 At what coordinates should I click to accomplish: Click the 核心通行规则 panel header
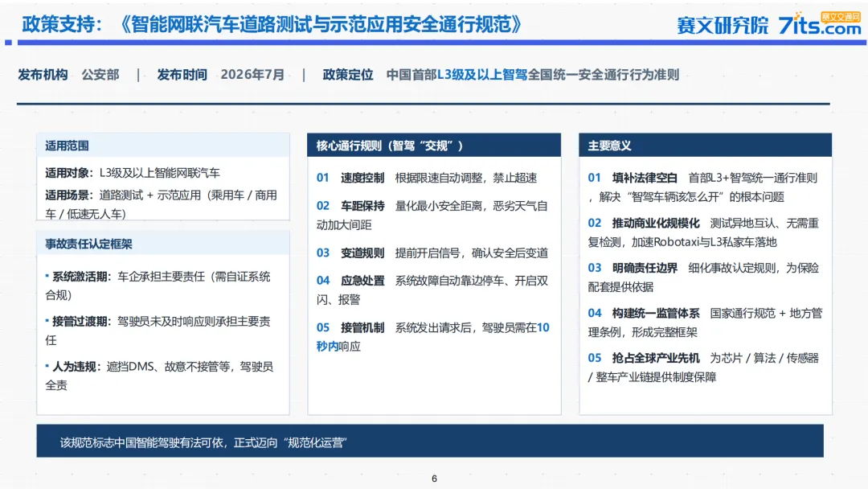pyautogui.click(x=434, y=146)
